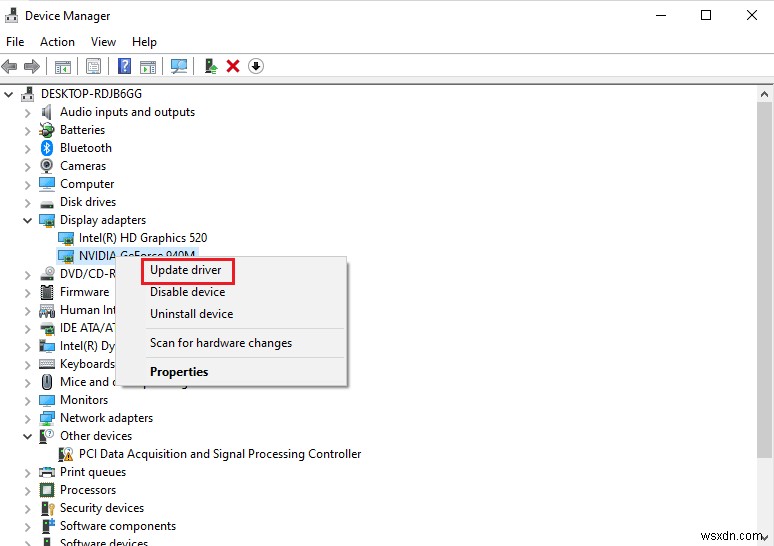Maximize the Device Manager window
774x546 pixels.
coord(706,15)
